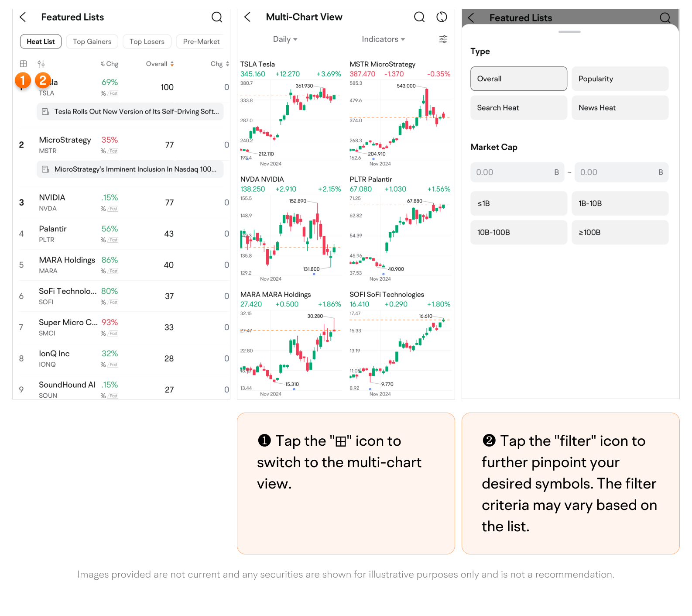The image size is (692, 616).
Task: Click the minimum market cap input field
Action: click(x=513, y=172)
